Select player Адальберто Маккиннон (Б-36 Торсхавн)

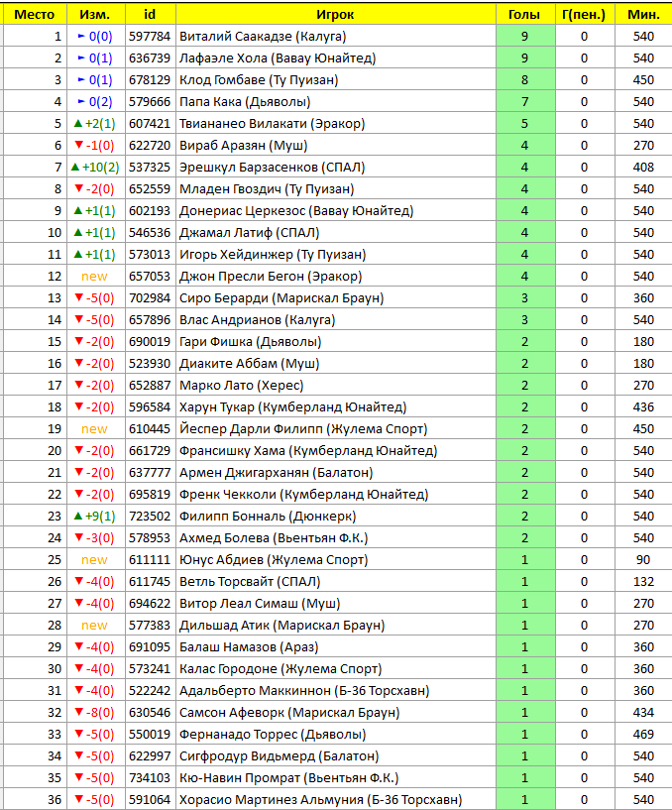(304, 691)
